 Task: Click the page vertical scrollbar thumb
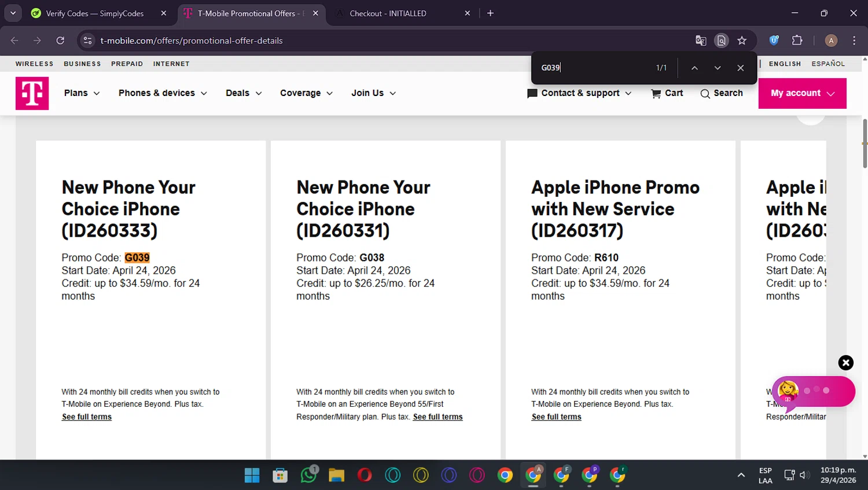pos(865,143)
